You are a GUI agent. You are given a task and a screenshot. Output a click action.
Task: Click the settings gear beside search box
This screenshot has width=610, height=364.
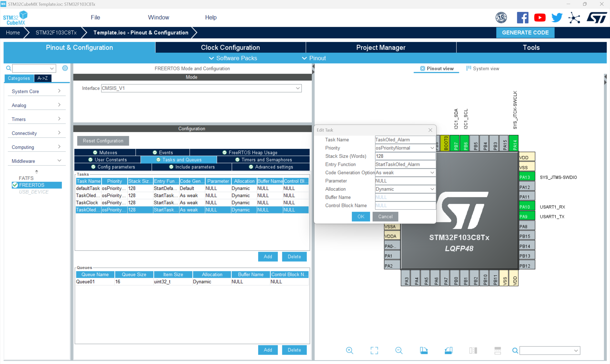tap(65, 68)
